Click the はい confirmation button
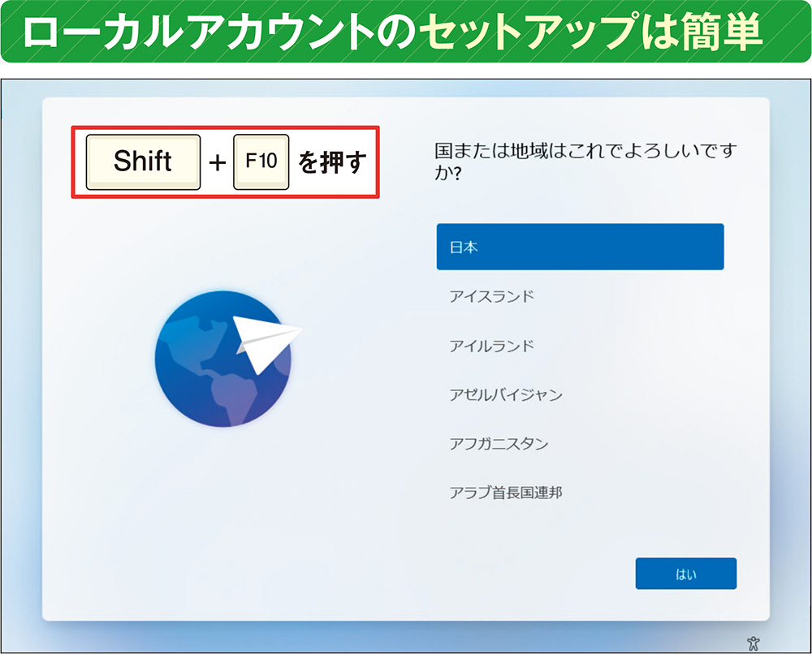Image resolution: width=812 pixels, height=654 pixels. point(686,574)
